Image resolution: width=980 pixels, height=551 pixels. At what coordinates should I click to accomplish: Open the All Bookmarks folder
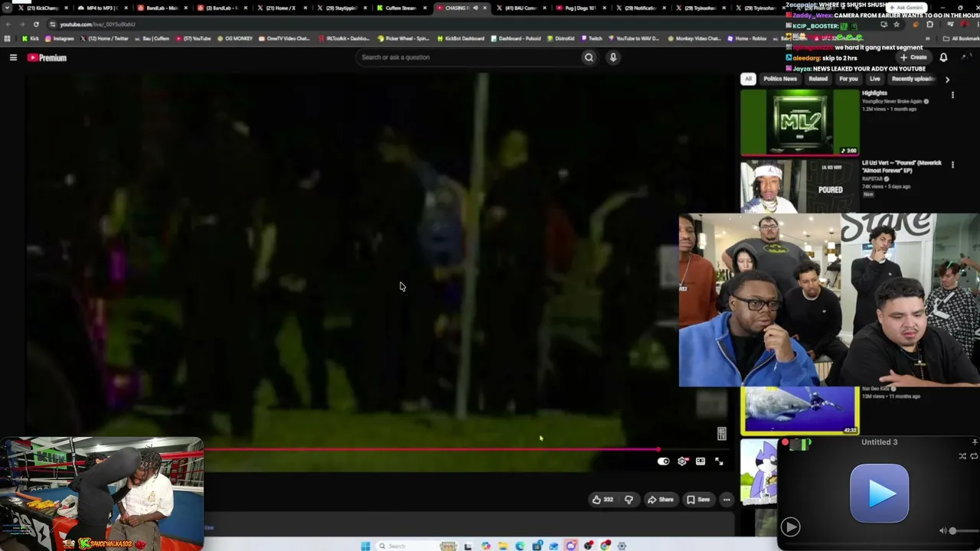point(961,38)
